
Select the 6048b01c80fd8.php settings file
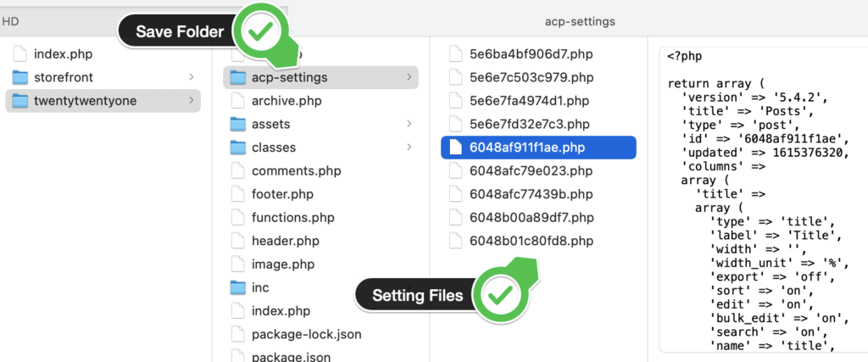[x=531, y=241]
